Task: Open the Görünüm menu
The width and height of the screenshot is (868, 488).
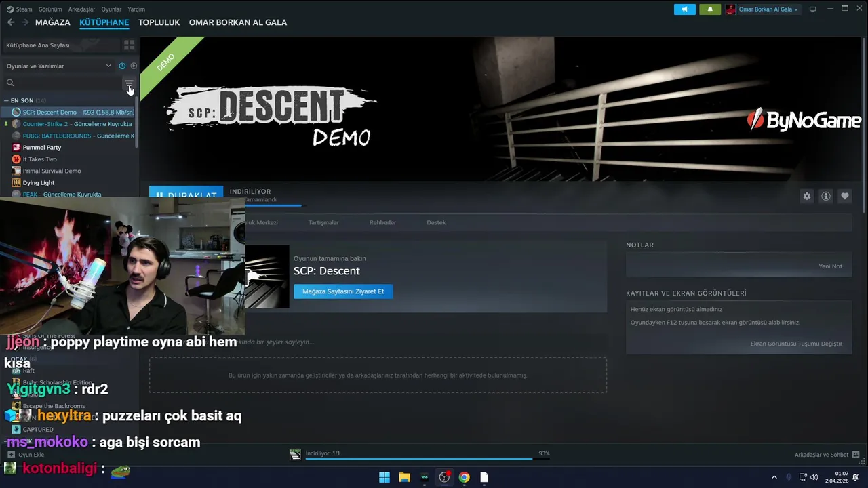Action: click(50, 9)
